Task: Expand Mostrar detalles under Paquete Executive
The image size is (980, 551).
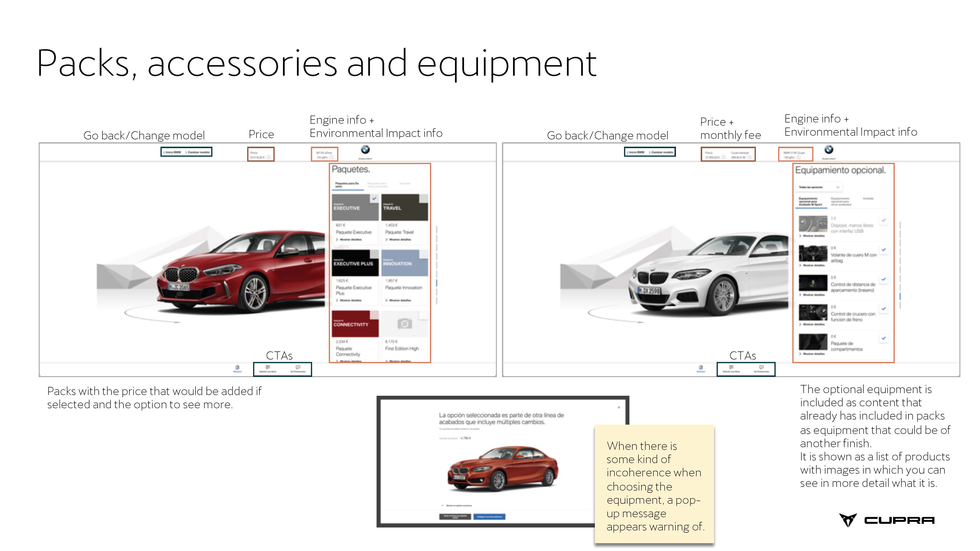Action: click(348, 240)
